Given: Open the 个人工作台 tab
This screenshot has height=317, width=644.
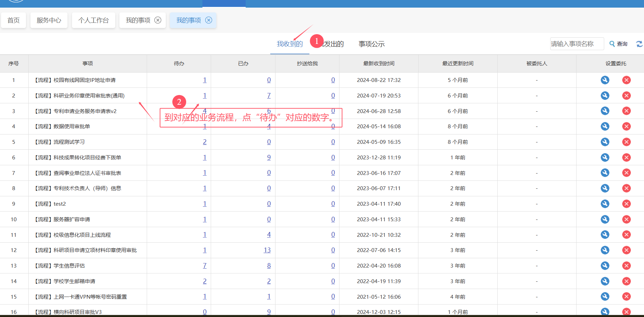Looking at the screenshot, I should pyautogui.click(x=93, y=20).
